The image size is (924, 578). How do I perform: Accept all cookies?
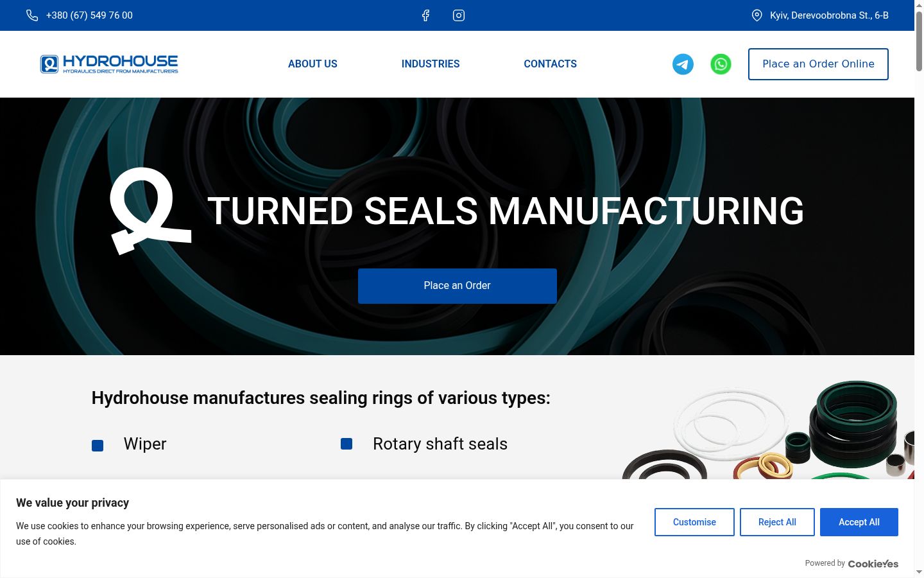(859, 522)
